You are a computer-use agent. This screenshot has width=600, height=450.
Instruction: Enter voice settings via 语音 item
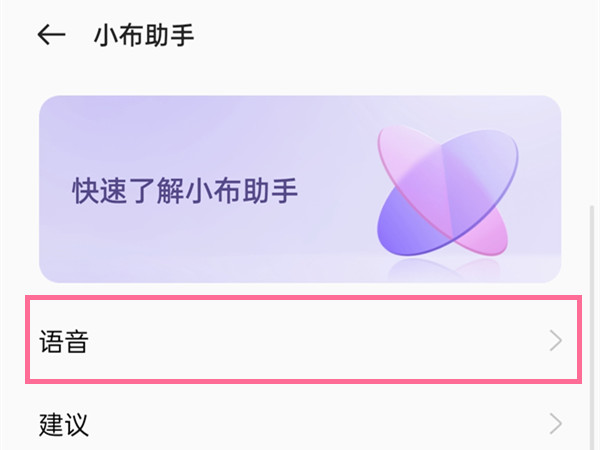tap(300, 342)
